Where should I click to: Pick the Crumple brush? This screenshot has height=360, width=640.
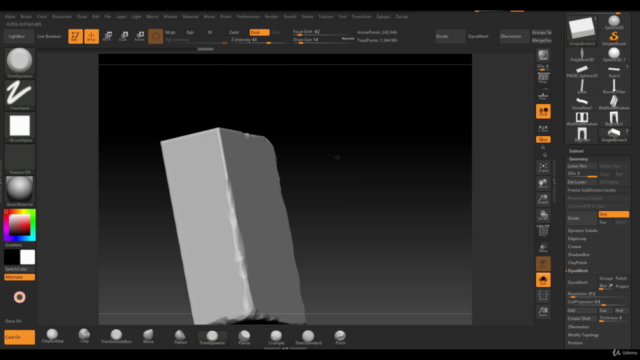tap(276, 337)
